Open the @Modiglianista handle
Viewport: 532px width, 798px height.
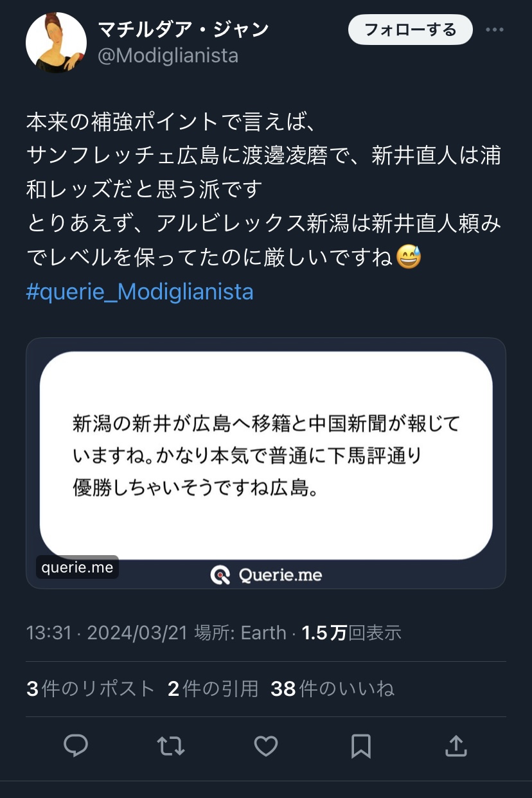[x=168, y=56]
